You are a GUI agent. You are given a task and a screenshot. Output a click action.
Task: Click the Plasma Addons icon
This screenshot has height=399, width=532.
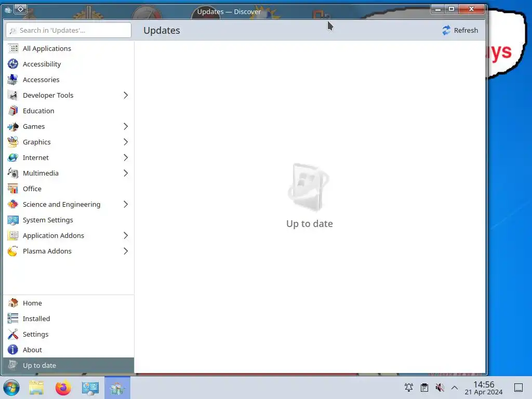coord(13,251)
